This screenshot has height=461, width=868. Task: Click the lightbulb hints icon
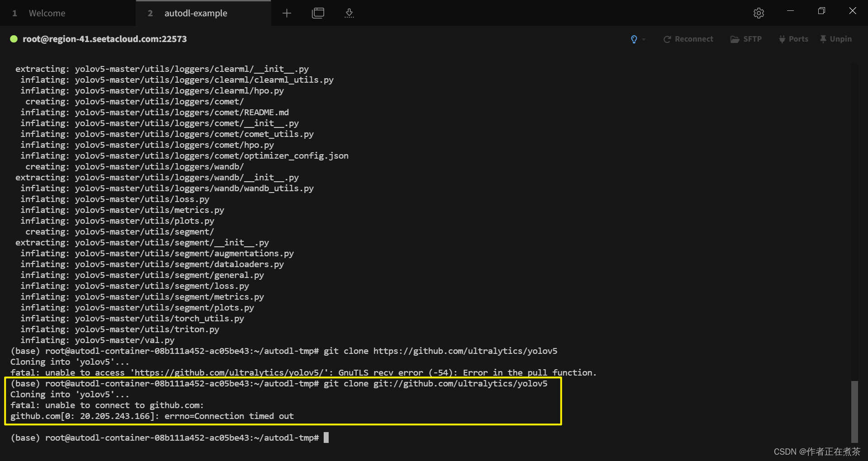(634, 39)
